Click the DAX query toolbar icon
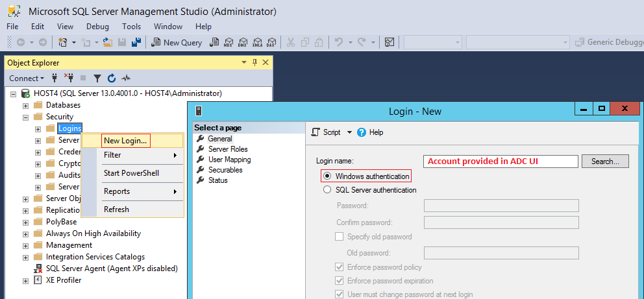 (x=271, y=42)
